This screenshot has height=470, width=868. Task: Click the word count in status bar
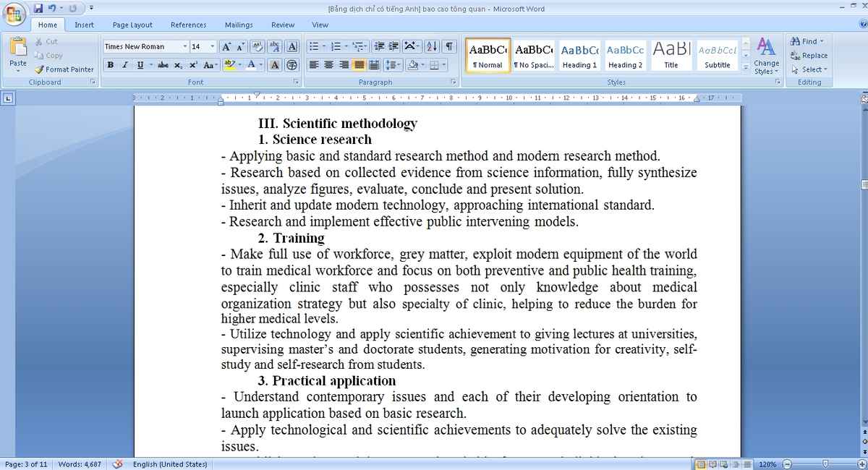[x=80, y=464]
